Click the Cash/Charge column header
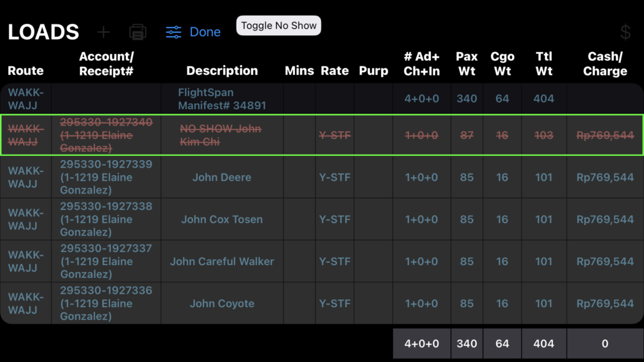The height and width of the screenshot is (362, 644). click(604, 63)
